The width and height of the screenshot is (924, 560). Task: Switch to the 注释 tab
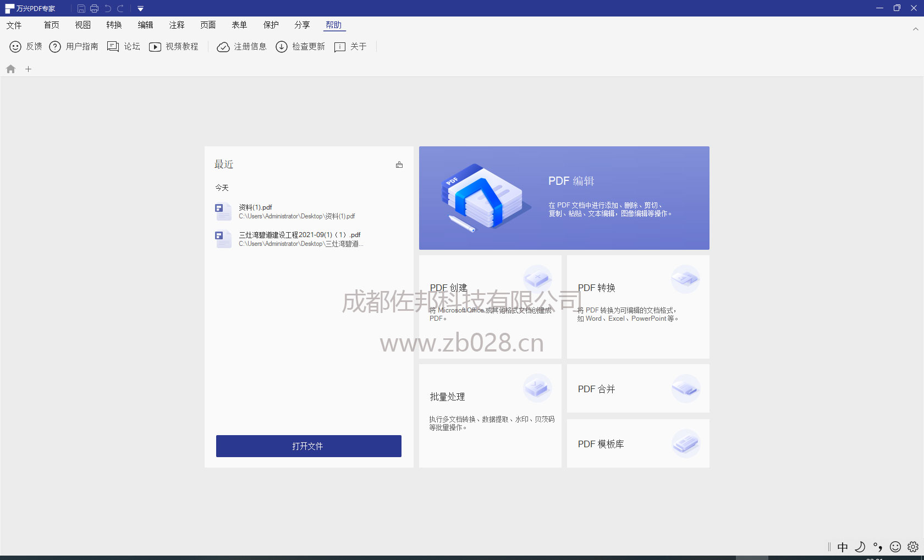click(x=177, y=25)
